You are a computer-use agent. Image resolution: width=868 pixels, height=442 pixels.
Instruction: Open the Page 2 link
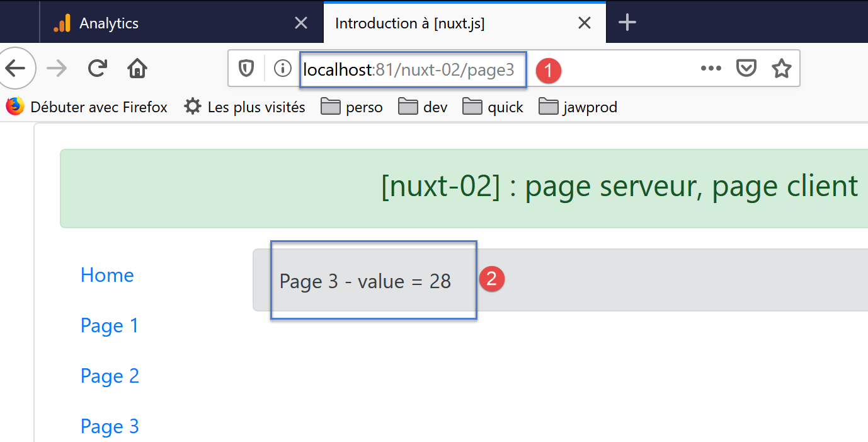(110, 376)
